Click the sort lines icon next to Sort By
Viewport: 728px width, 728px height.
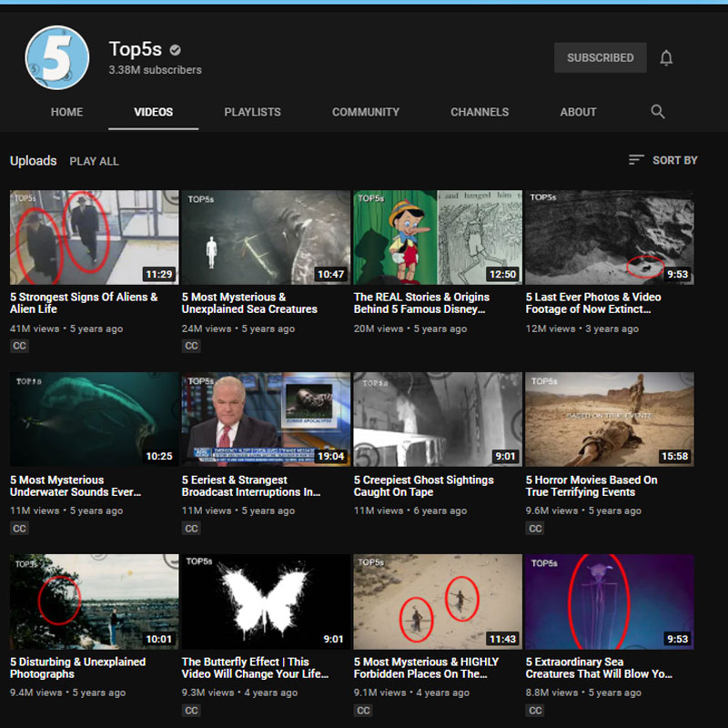tap(636, 160)
